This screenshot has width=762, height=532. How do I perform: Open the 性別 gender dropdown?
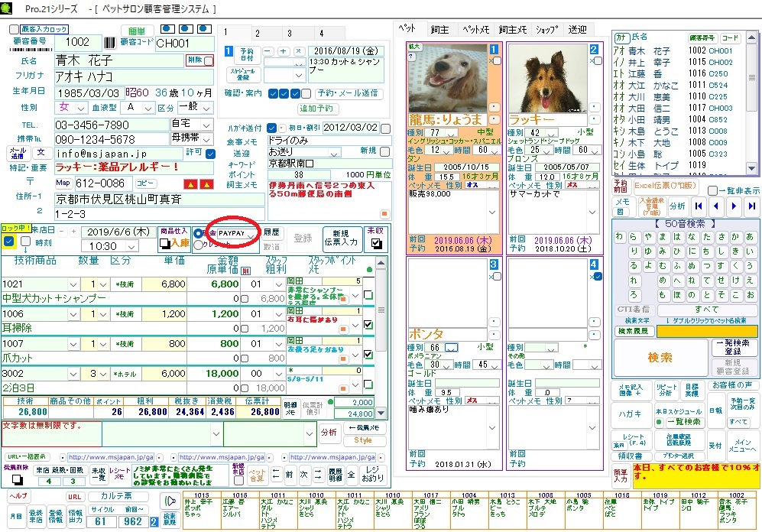[82, 108]
